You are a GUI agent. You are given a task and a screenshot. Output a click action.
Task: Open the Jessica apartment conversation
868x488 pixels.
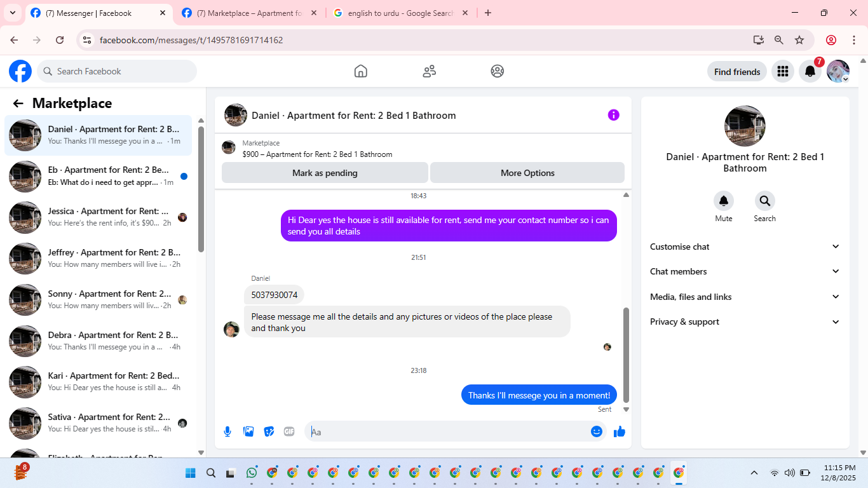pyautogui.click(x=98, y=217)
